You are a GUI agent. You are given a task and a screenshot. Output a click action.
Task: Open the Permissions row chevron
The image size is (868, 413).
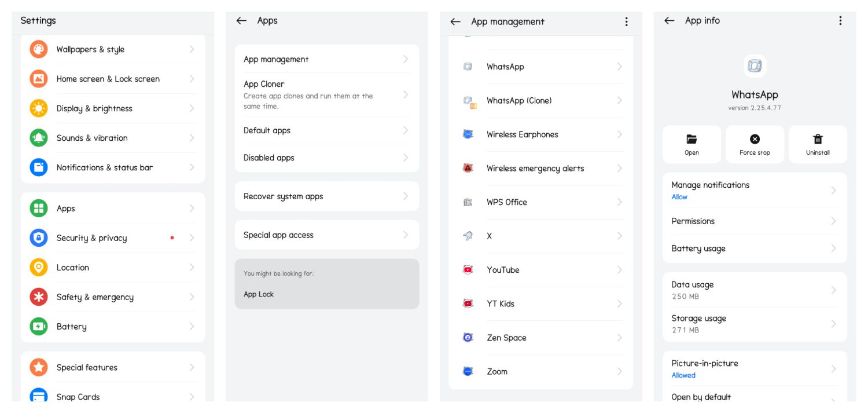coord(833,221)
